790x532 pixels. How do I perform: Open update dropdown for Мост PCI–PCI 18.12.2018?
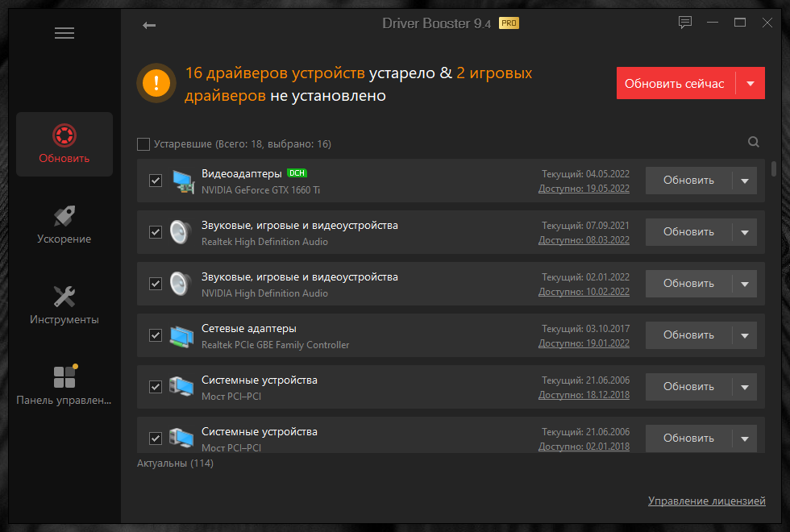[745, 387]
